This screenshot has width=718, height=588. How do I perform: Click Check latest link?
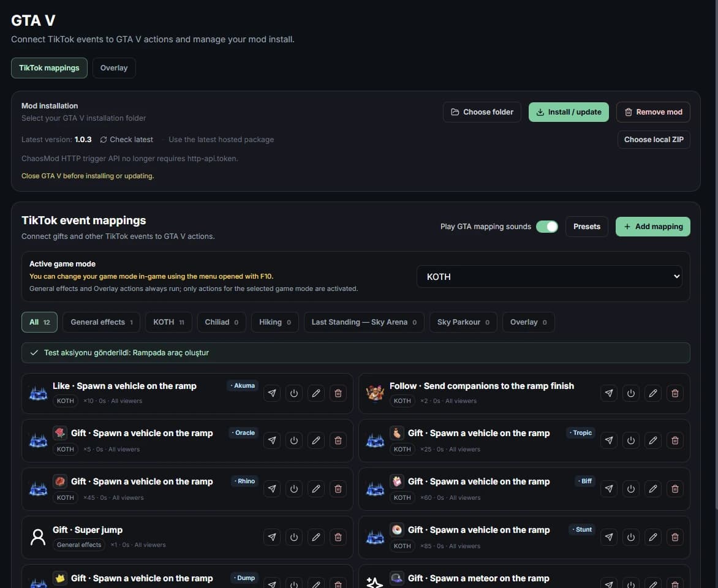(x=126, y=140)
